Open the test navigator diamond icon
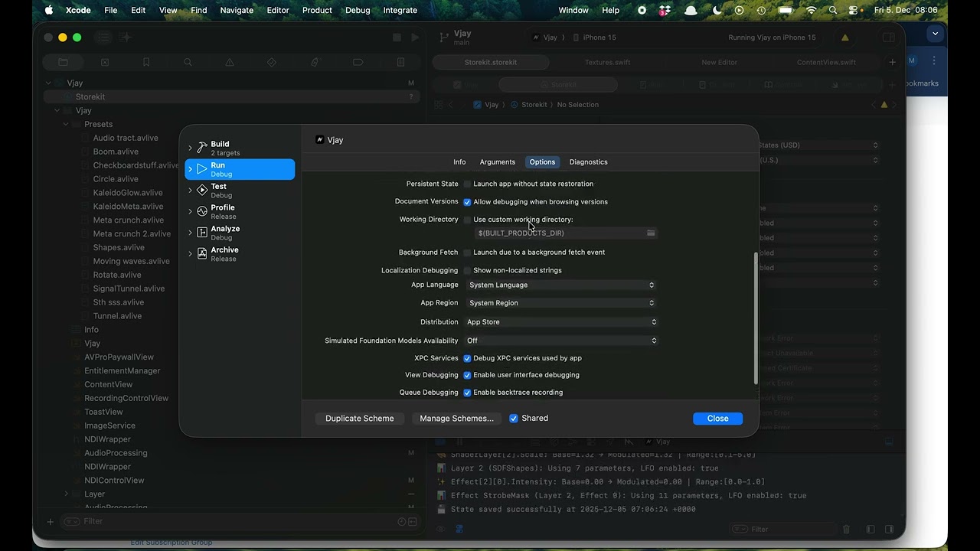The width and height of the screenshot is (980, 551). (271, 62)
